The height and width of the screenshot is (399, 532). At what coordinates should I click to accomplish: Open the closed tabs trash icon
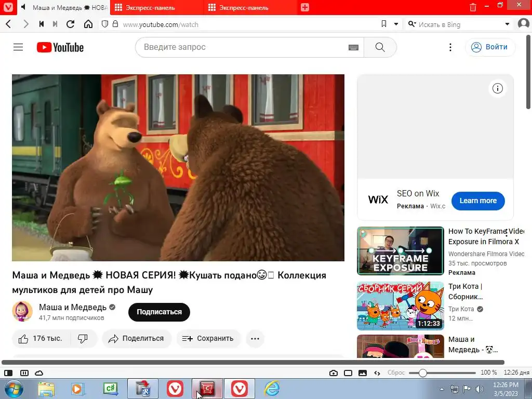[473, 7]
